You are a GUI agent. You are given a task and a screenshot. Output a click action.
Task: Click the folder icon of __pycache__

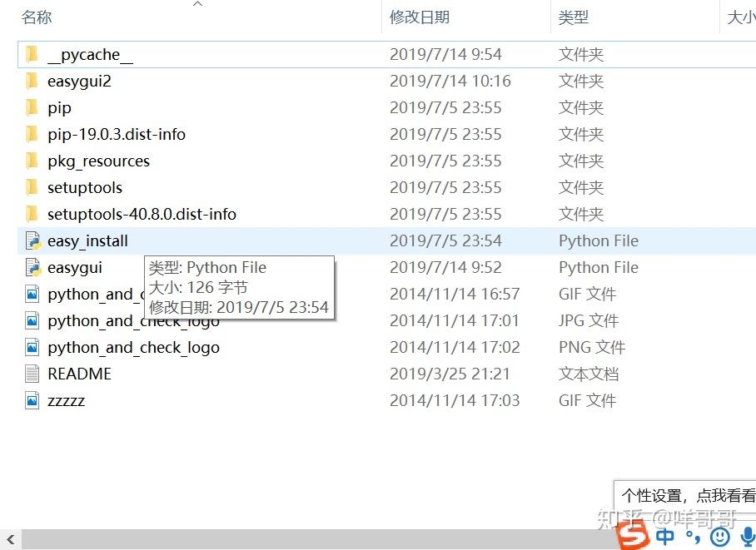(31, 54)
